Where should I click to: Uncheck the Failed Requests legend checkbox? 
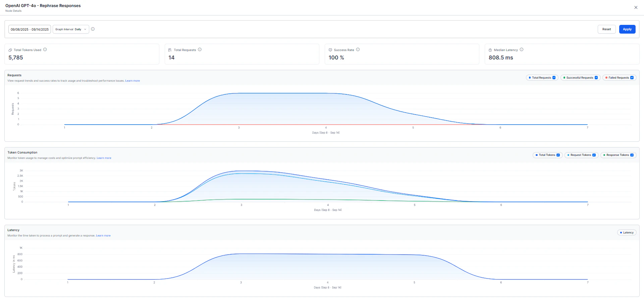(x=632, y=78)
